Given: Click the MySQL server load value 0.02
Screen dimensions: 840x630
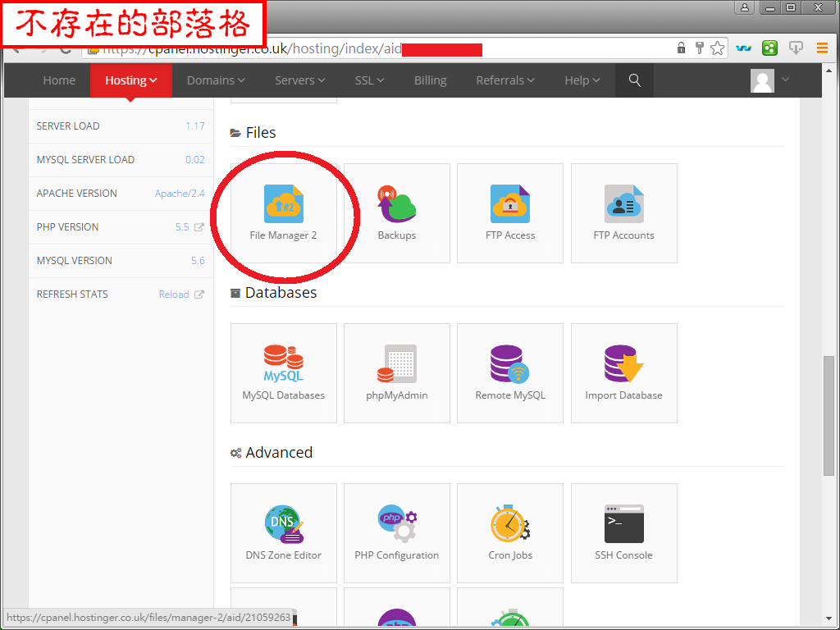Looking at the screenshot, I should coord(195,160).
